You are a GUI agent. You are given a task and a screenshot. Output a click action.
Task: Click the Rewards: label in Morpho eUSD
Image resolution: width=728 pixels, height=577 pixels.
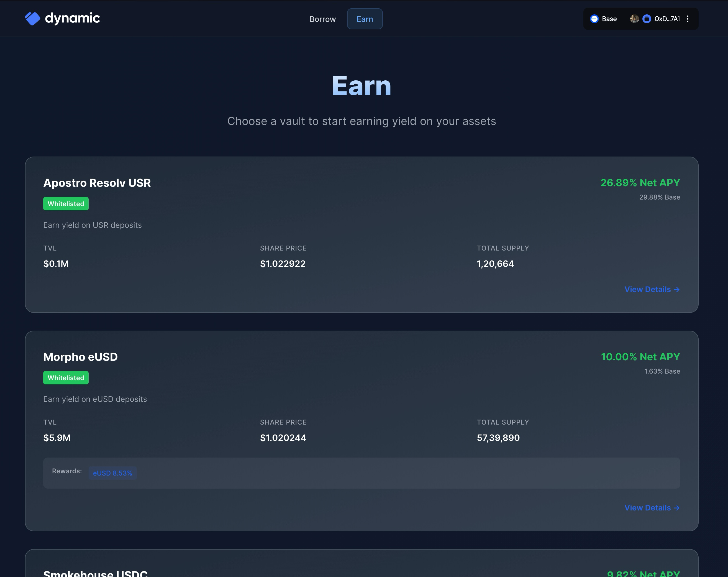point(67,471)
